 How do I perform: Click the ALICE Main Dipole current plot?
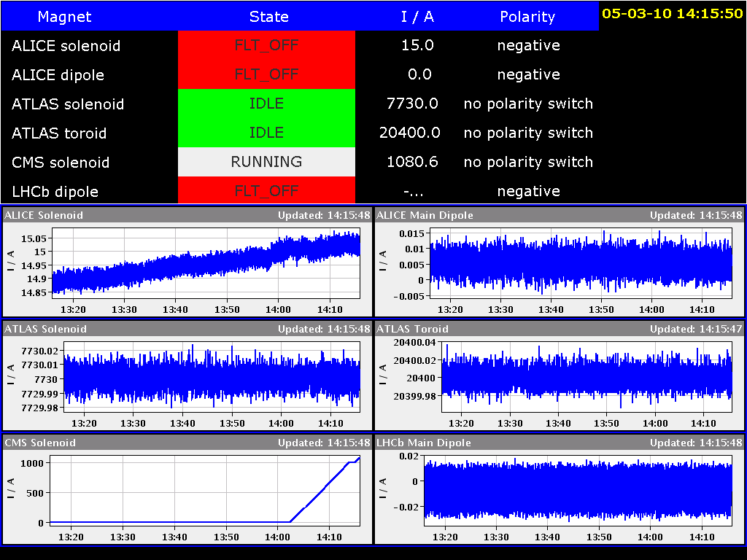581,263
